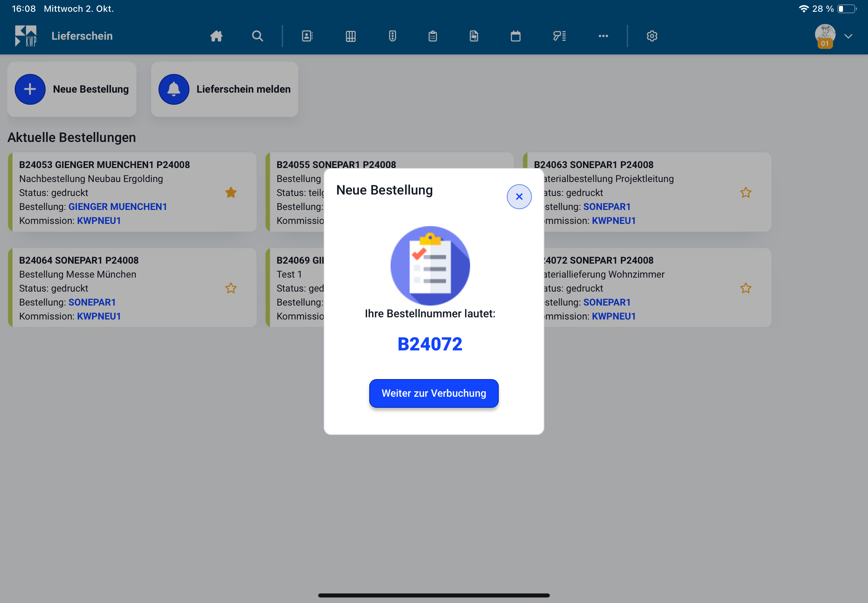Click the battery status indicator
Screen dimensions: 868x603
pyautogui.click(x=846, y=9)
